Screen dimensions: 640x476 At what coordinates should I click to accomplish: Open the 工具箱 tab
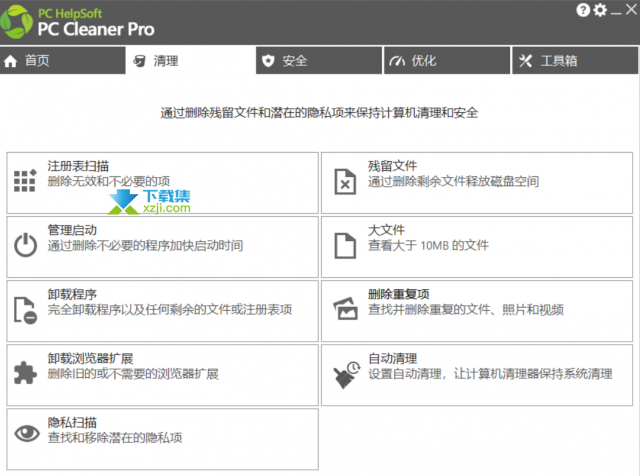(575, 60)
